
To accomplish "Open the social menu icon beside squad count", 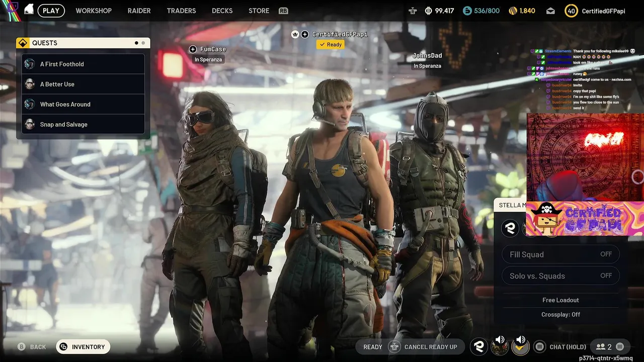I will click(620, 347).
